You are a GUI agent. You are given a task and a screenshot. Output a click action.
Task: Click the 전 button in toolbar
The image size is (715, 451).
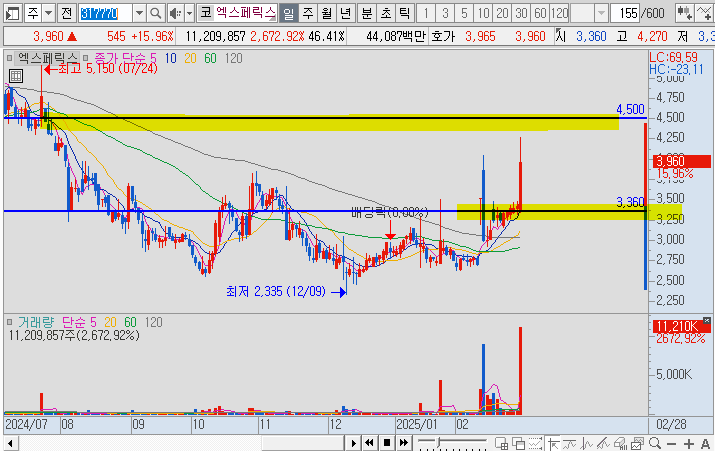[67, 13]
